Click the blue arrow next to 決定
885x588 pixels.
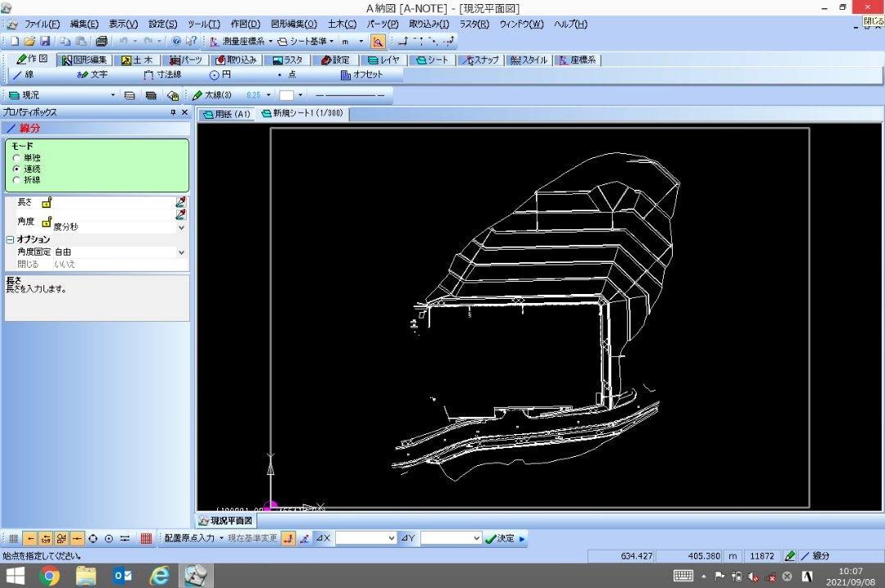(522, 538)
